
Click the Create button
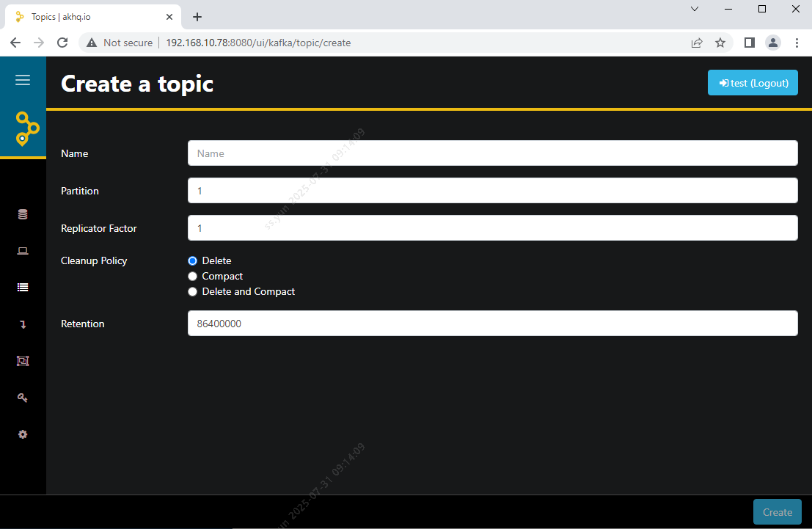click(777, 512)
